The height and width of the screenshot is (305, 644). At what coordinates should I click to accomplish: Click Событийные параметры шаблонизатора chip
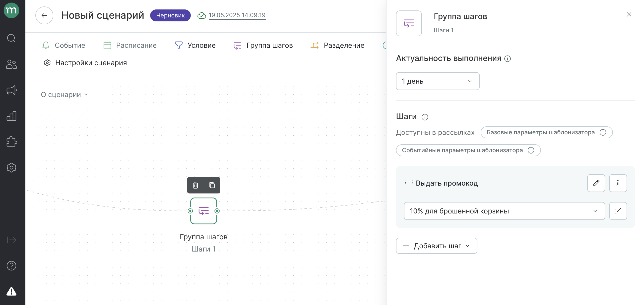(x=468, y=150)
